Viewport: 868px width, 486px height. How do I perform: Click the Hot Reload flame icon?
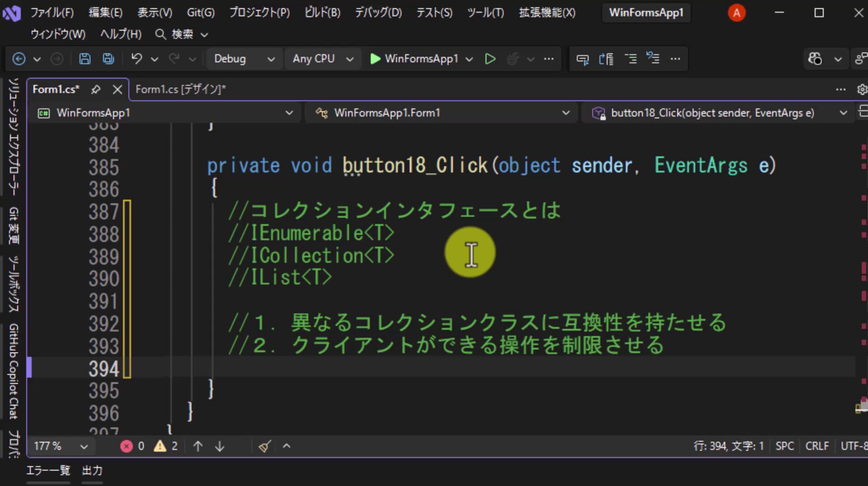point(513,59)
